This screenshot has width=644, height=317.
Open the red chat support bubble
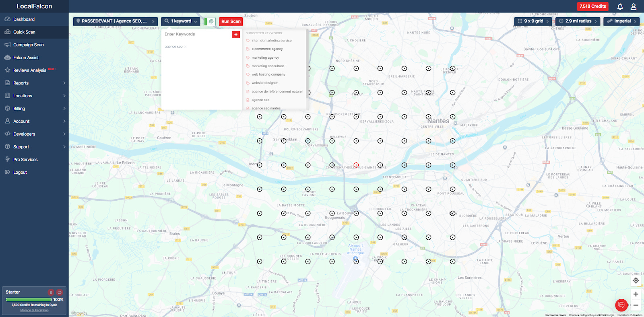621,305
